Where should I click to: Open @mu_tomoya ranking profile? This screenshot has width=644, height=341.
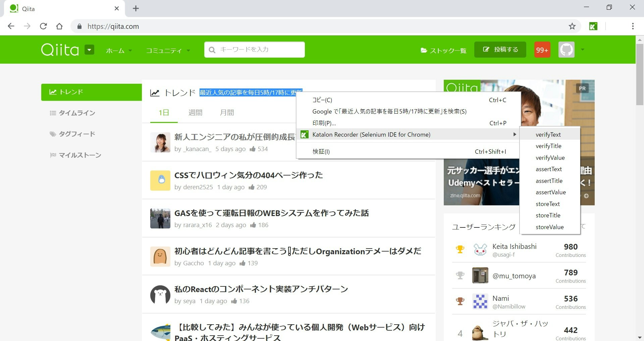pos(514,276)
